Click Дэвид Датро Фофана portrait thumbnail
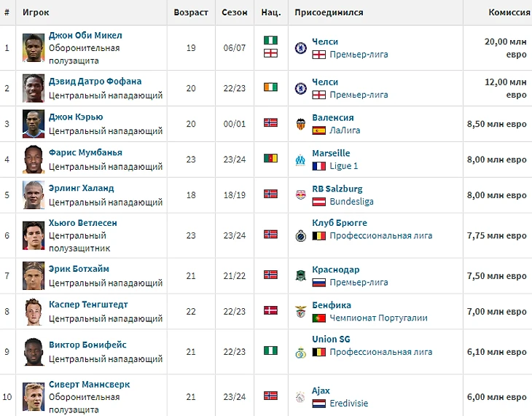This screenshot has width=532, height=416. point(34,87)
